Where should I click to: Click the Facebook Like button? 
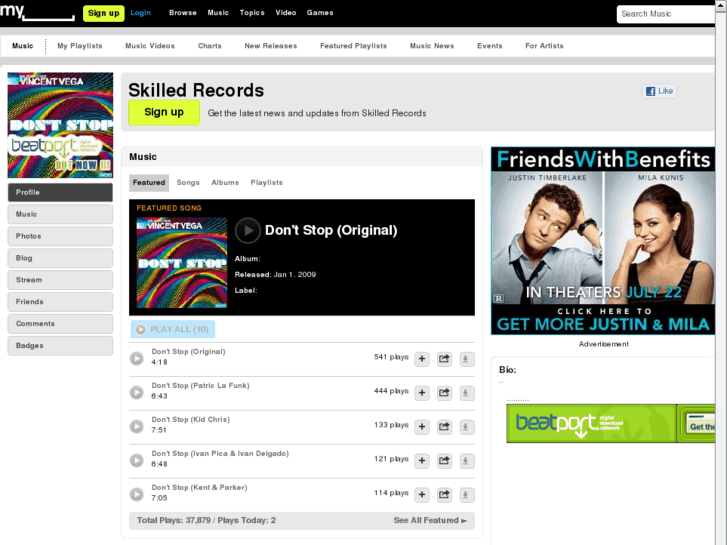[659, 91]
